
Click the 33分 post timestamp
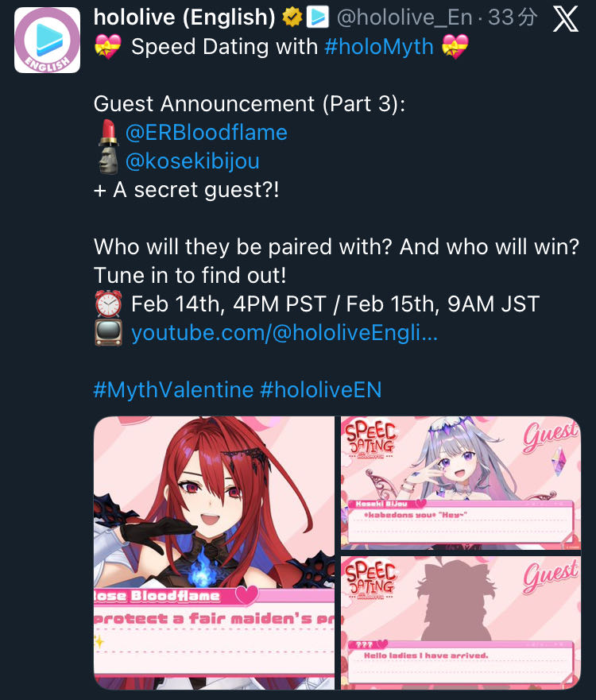click(x=513, y=17)
